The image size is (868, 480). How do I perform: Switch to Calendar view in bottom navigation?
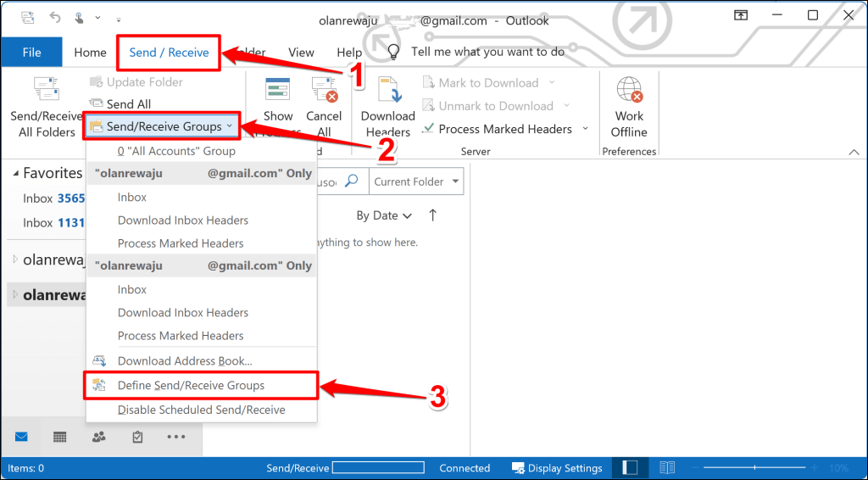pos(60,437)
